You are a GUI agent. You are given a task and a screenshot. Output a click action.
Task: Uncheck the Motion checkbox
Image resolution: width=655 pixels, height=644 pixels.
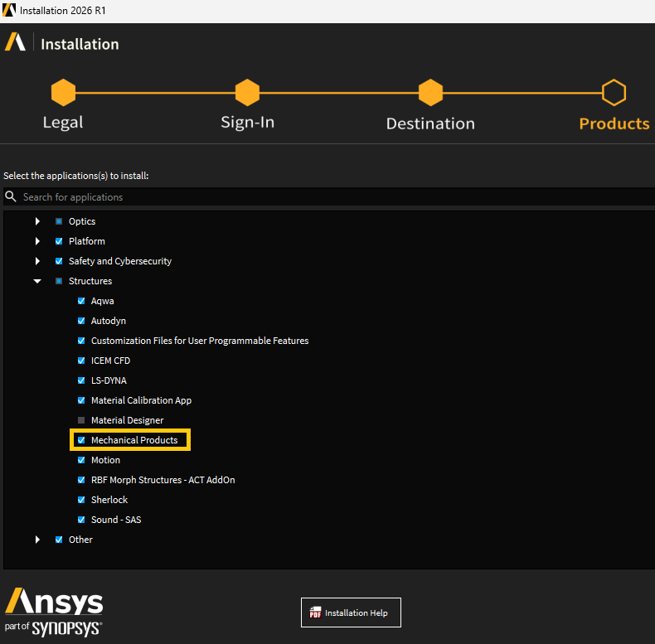pyautogui.click(x=81, y=460)
